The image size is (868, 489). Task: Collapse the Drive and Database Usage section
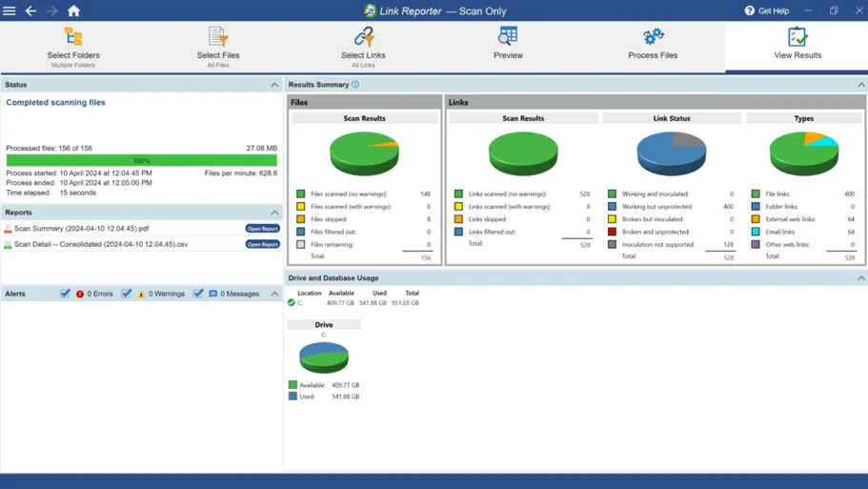click(x=860, y=278)
